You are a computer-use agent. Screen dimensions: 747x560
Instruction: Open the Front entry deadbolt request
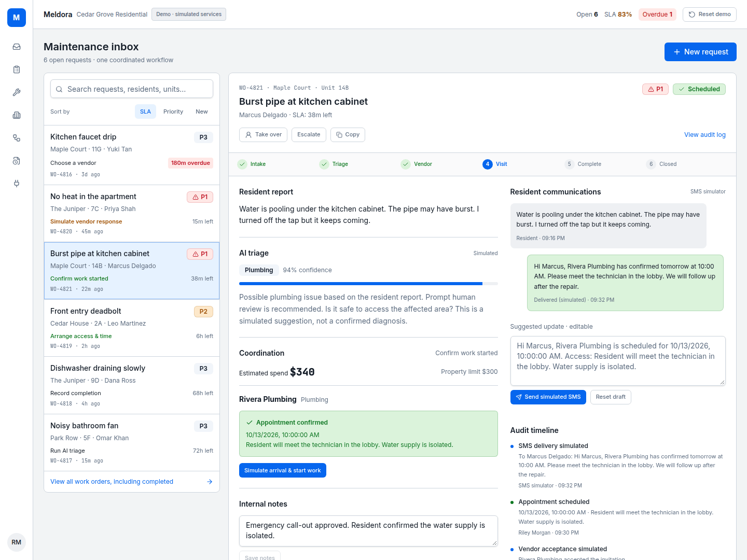click(x=132, y=328)
